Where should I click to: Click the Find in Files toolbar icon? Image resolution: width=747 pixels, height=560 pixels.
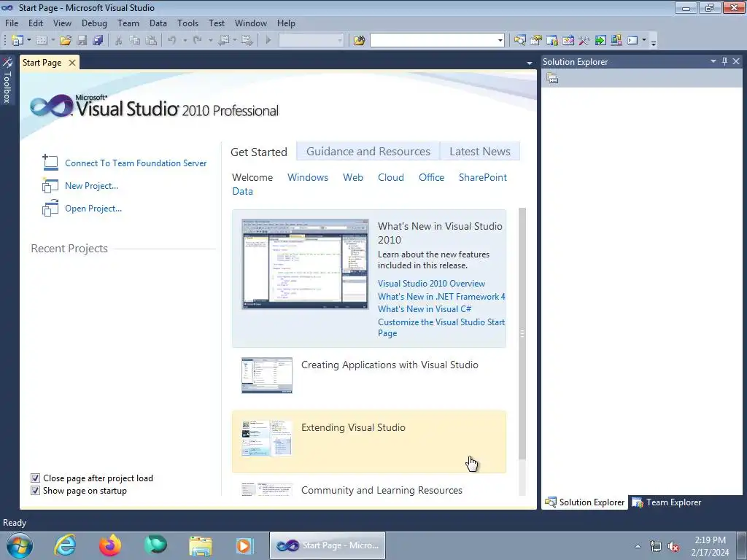[x=359, y=41]
